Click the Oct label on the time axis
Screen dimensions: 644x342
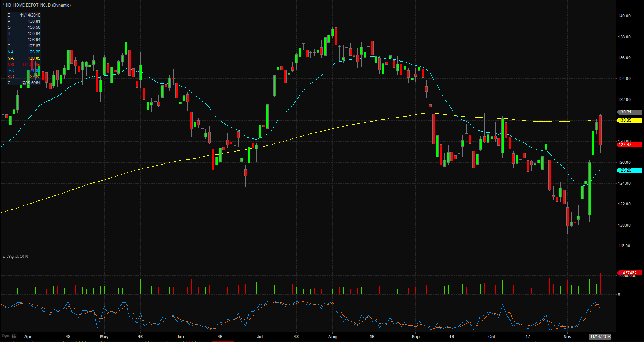[492, 337]
